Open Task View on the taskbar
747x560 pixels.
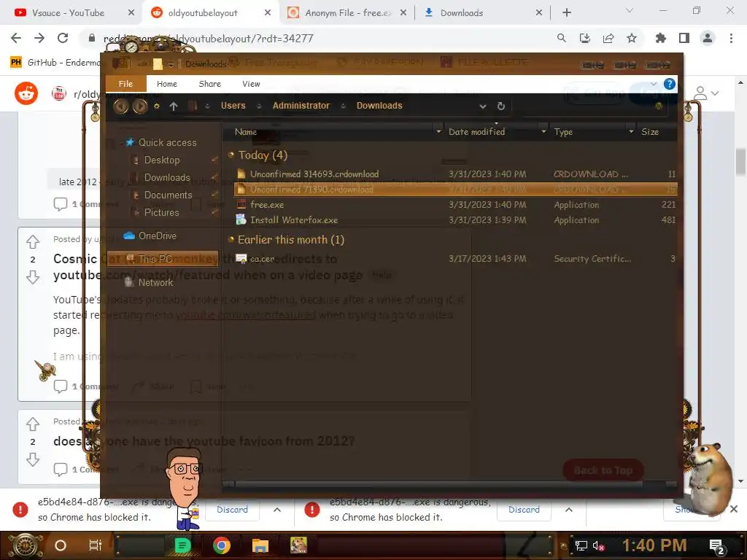click(x=96, y=545)
